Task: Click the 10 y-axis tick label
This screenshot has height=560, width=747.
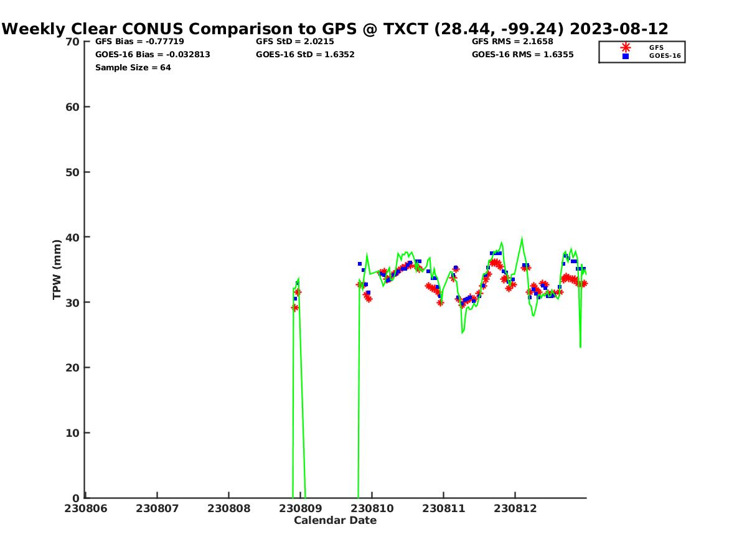Action: pos(73,433)
